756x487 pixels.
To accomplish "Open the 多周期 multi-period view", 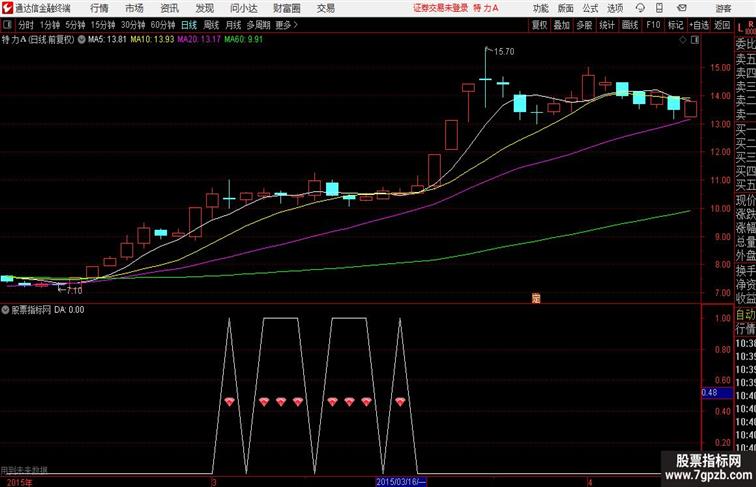I will pos(258,25).
